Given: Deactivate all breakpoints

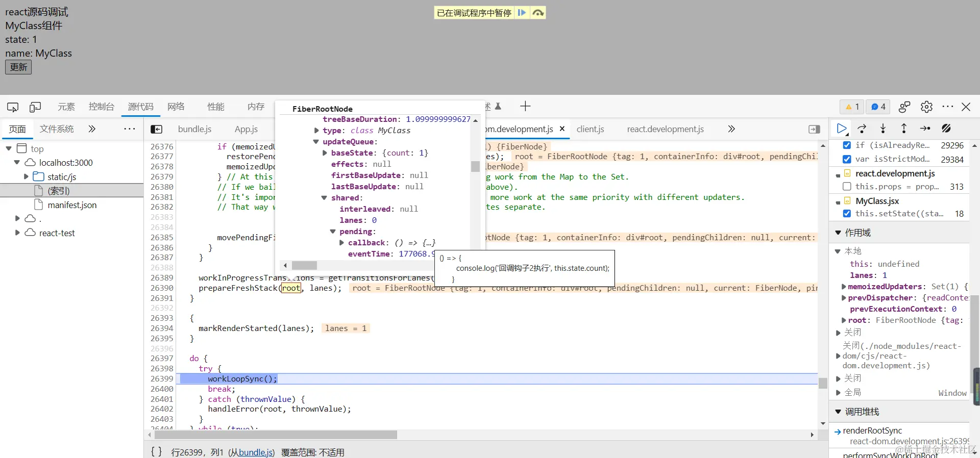Looking at the screenshot, I should tap(946, 129).
